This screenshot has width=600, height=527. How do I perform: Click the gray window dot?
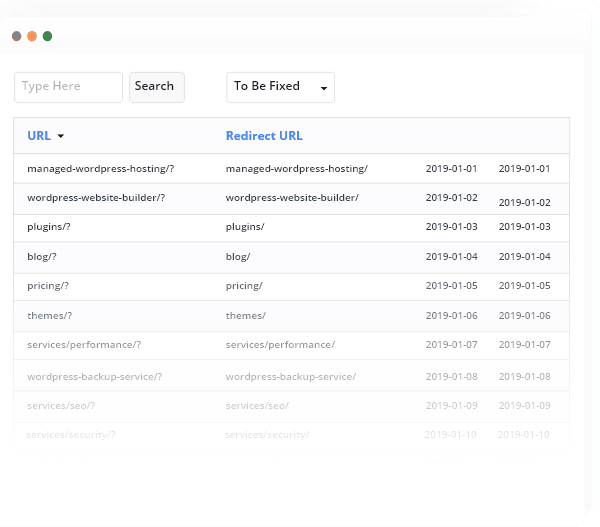[x=16, y=36]
